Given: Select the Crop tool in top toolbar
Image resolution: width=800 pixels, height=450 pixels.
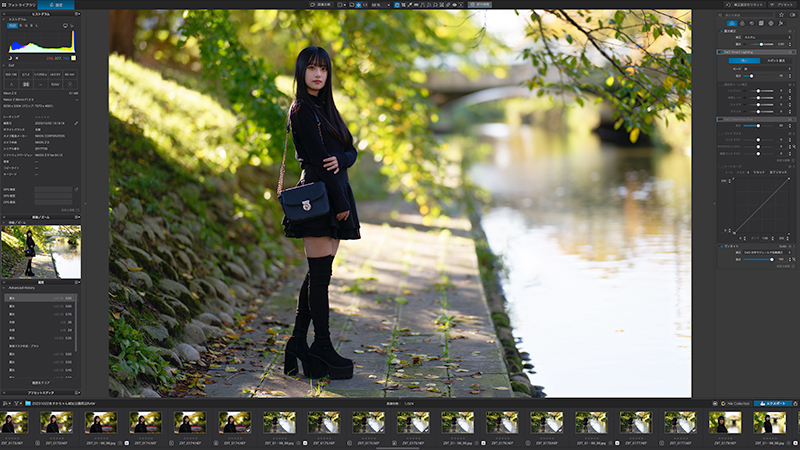Looking at the screenshot, I should 404,5.
